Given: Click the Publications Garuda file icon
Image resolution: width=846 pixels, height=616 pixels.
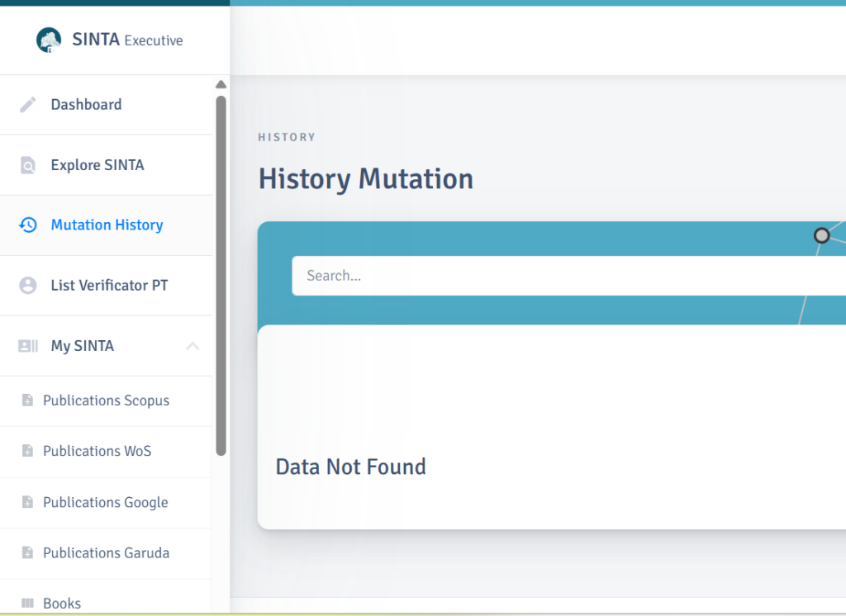Looking at the screenshot, I should (27, 553).
